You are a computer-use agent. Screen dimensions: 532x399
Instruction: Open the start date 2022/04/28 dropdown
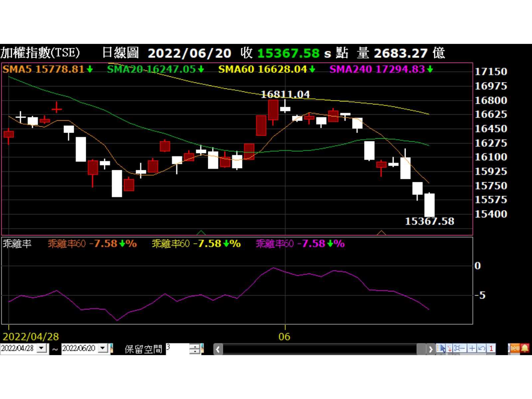[42, 348]
